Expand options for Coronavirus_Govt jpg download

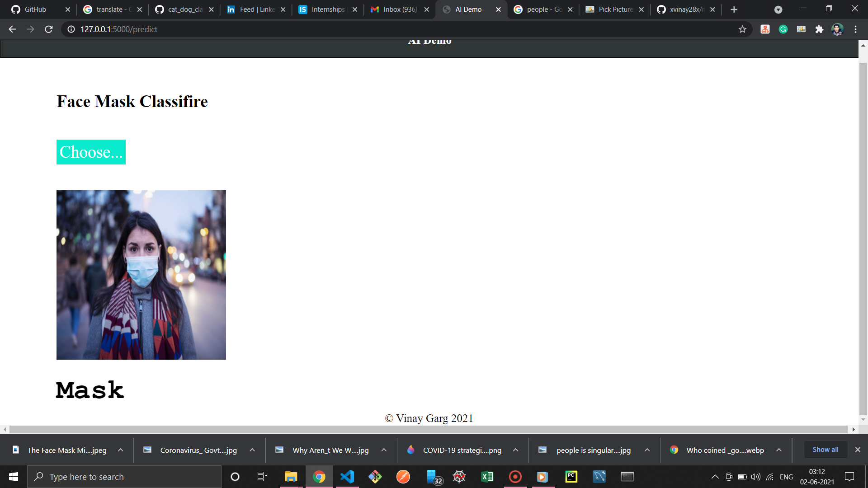coord(252,450)
